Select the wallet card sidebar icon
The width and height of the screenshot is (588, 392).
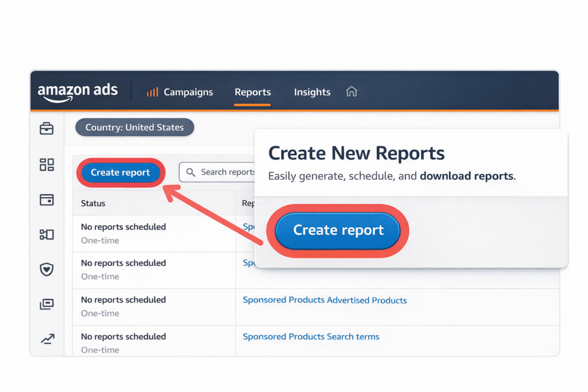coord(47,200)
